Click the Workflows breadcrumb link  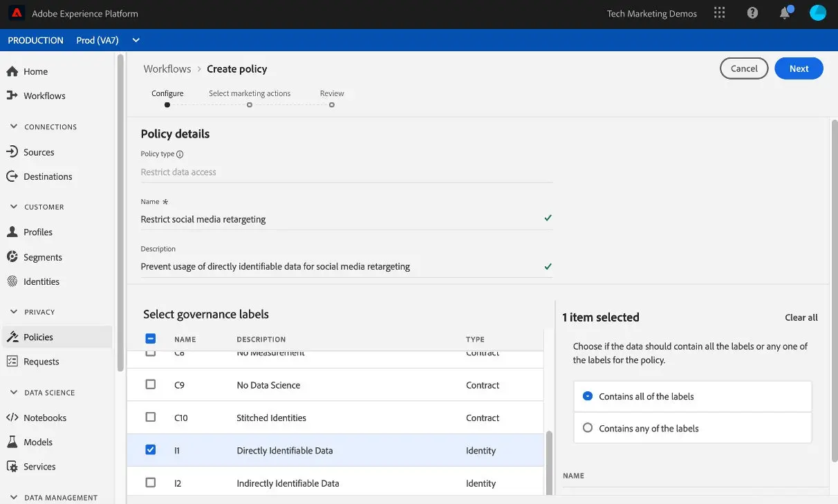tap(167, 68)
